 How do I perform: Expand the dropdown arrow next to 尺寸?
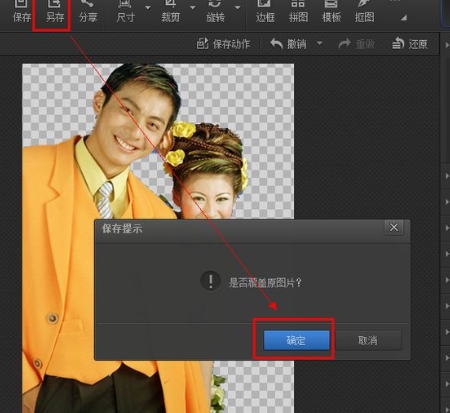[148, 7]
